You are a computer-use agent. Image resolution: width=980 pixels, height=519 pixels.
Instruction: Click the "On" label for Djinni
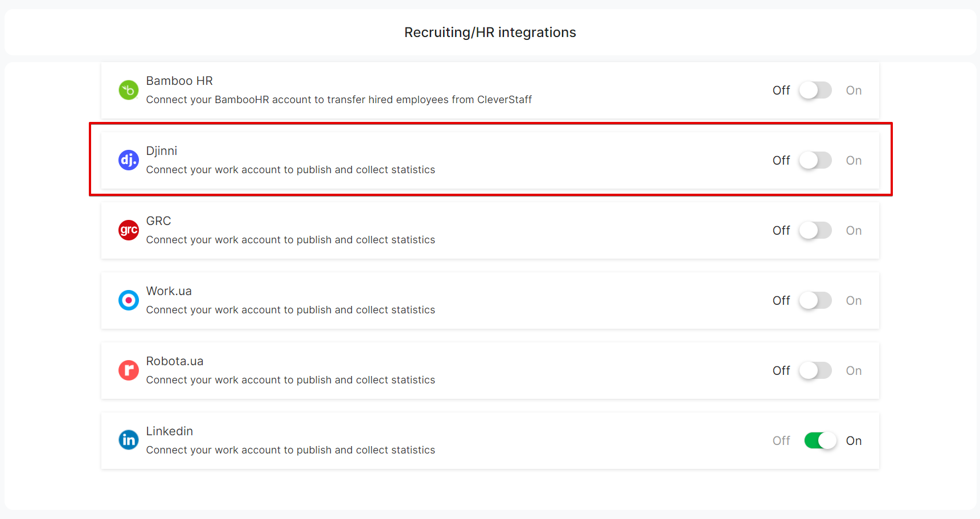click(853, 161)
